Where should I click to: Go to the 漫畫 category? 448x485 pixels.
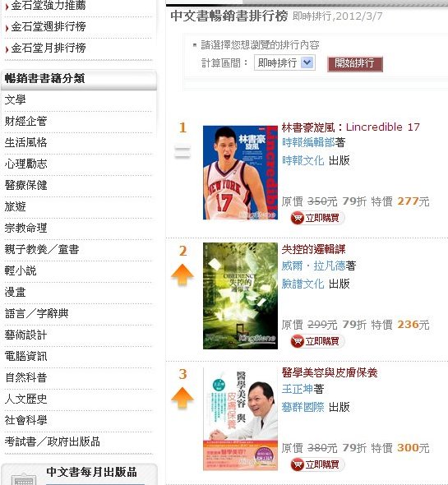click(15, 293)
